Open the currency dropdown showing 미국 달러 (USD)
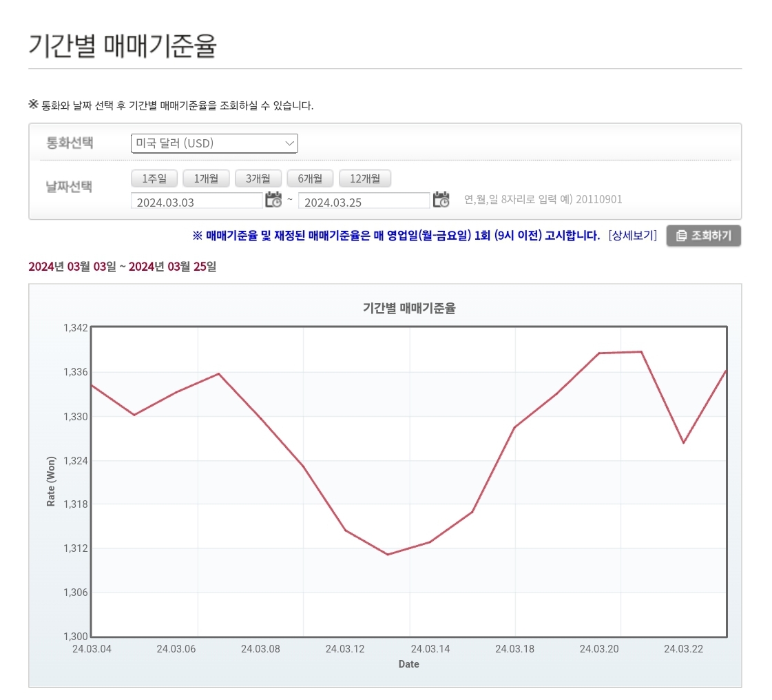Image resolution: width=772 pixels, height=700 pixels. [214, 143]
